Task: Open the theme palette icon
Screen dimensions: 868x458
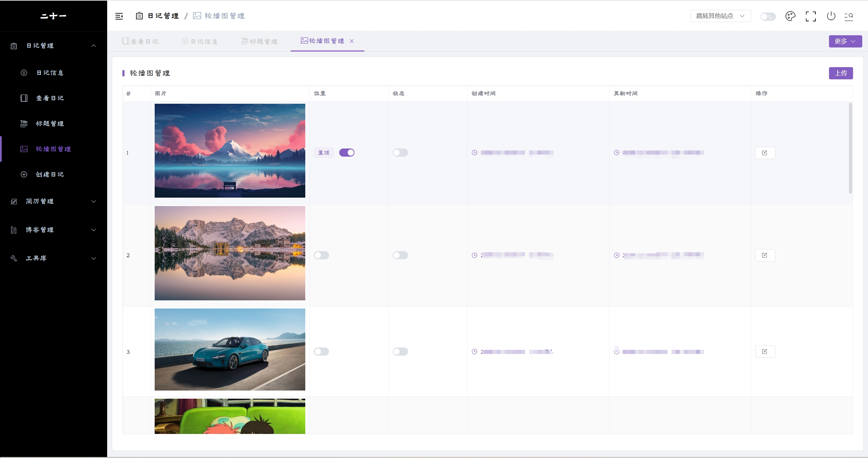Action: (790, 16)
